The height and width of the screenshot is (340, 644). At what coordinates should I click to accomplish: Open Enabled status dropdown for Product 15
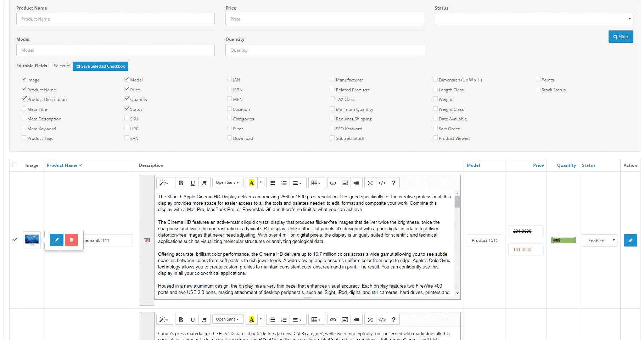pos(600,240)
